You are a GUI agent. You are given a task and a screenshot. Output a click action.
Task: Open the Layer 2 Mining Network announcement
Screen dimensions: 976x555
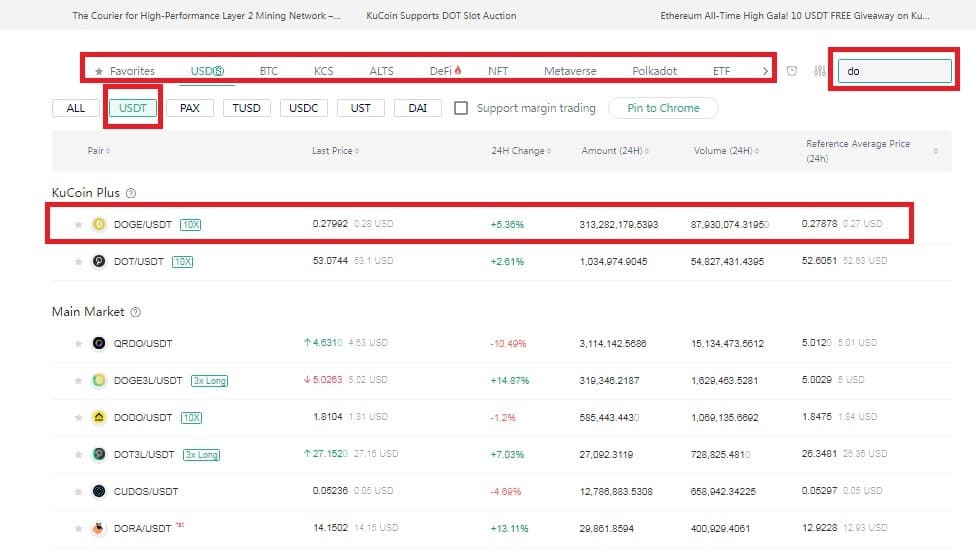(x=206, y=16)
